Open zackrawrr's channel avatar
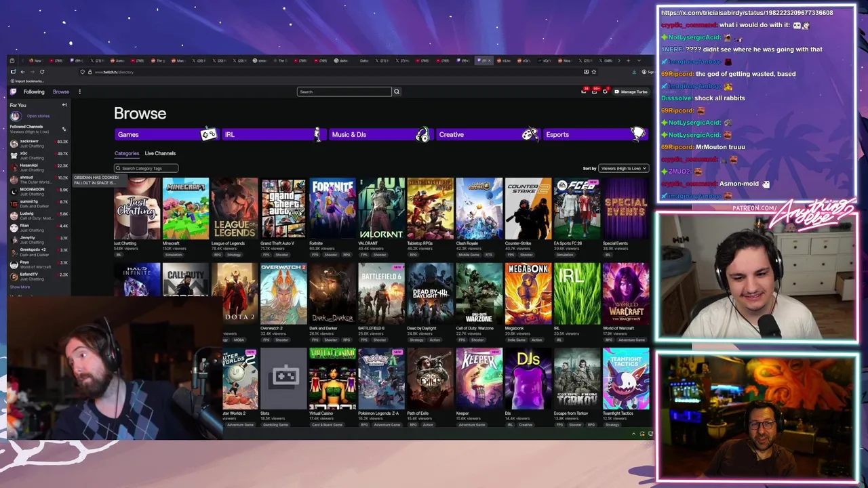The width and height of the screenshot is (868, 488). 14,144
